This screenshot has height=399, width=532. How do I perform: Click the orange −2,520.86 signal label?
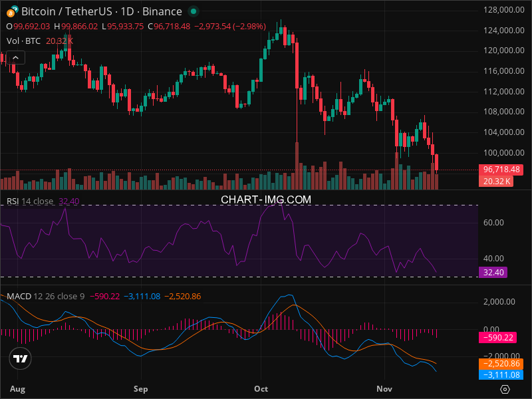coord(500,364)
